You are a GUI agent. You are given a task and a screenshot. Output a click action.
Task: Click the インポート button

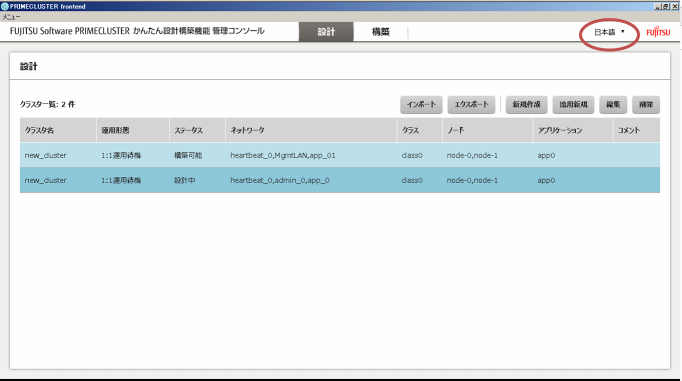pyautogui.click(x=421, y=104)
